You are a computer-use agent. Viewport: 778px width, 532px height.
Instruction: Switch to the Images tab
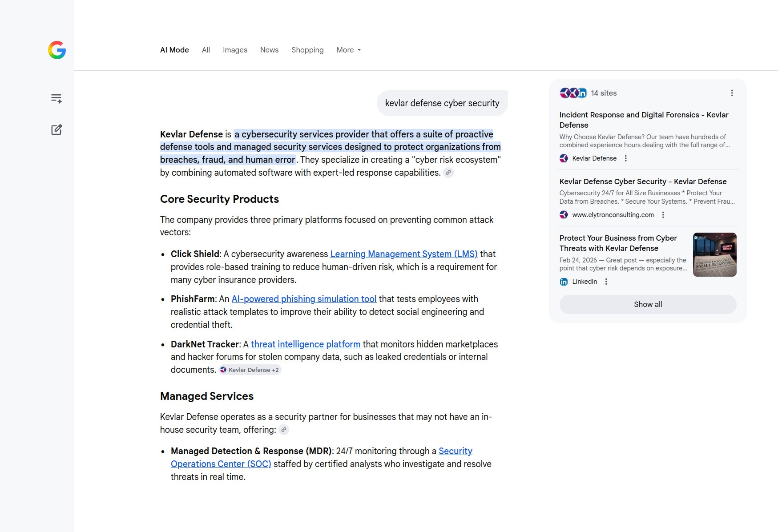235,50
